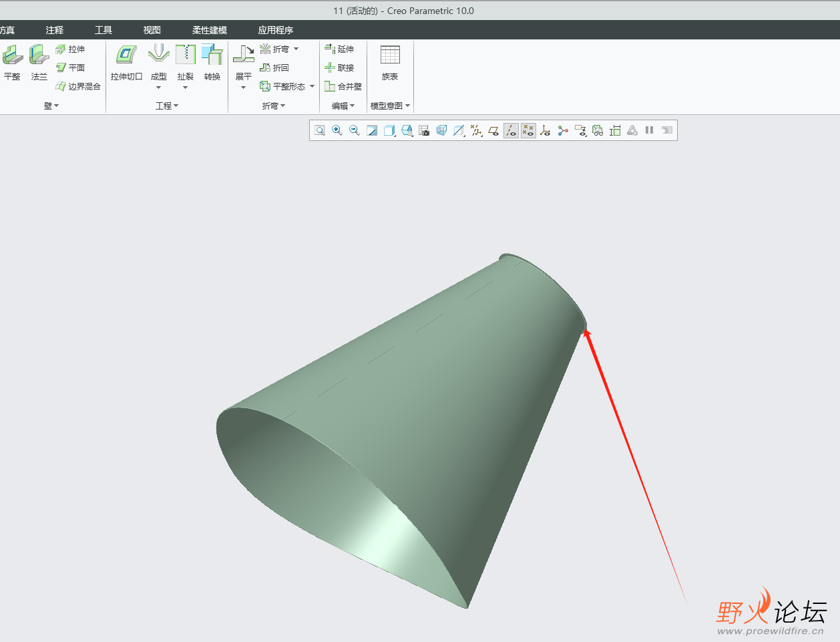
Task: Click the 扯裂 rip tool icon
Action: [185, 55]
